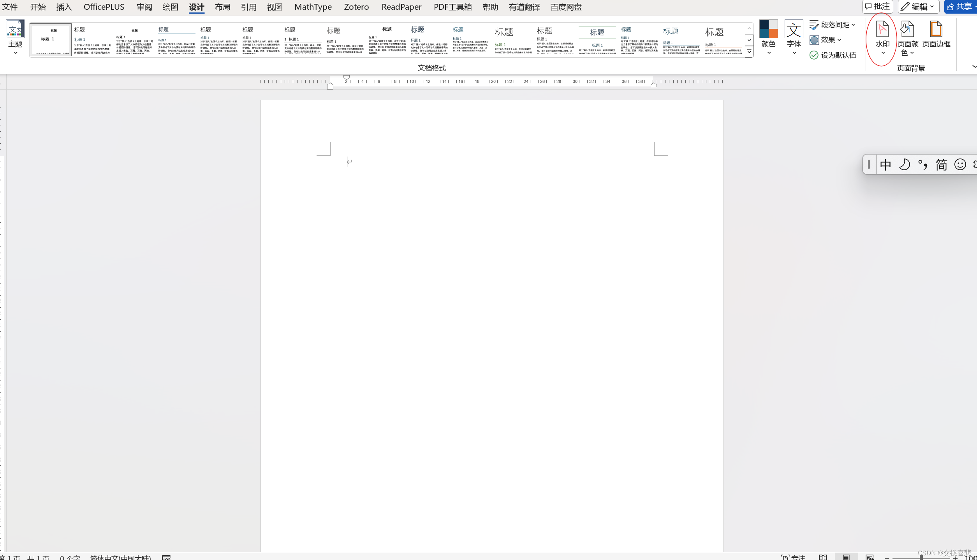Click the right indent marker on ruler
Image resolution: width=977 pixels, height=560 pixels.
coord(654,85)
